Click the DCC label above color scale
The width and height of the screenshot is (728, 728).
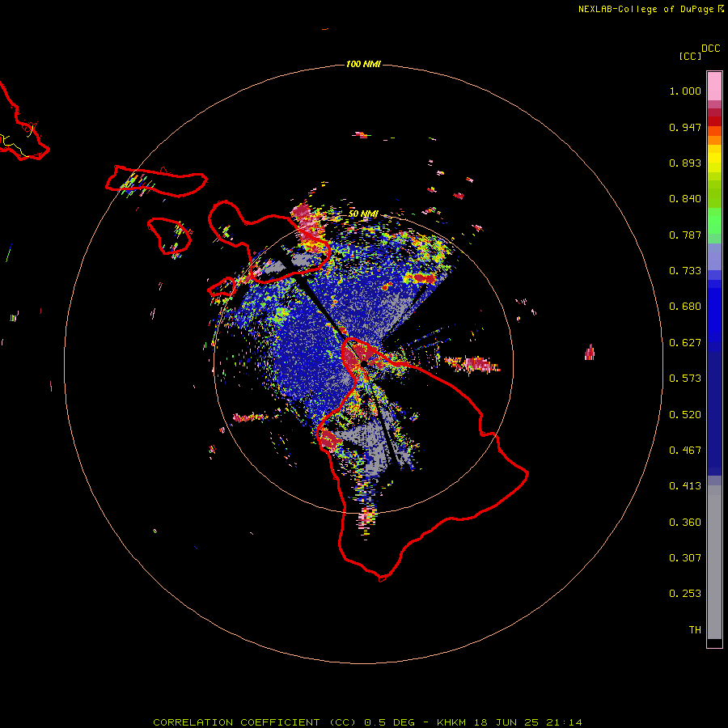(x=711, y=49)
